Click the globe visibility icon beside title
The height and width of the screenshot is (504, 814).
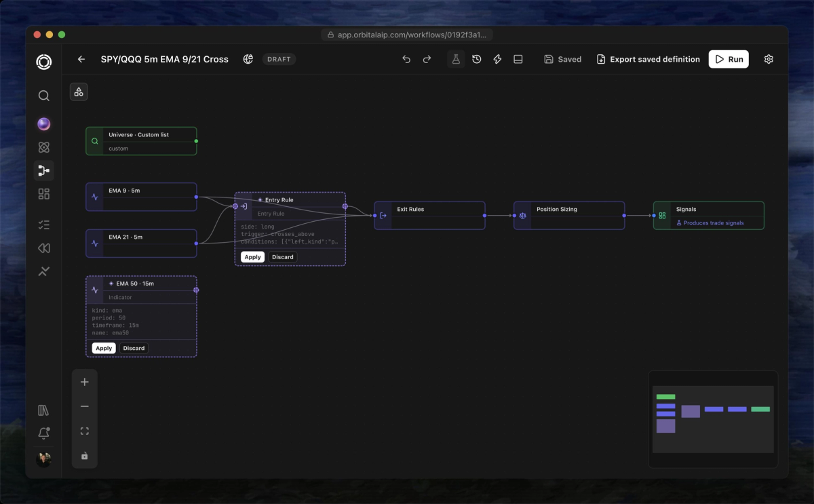pyautogui.click(x=248, y=59)
